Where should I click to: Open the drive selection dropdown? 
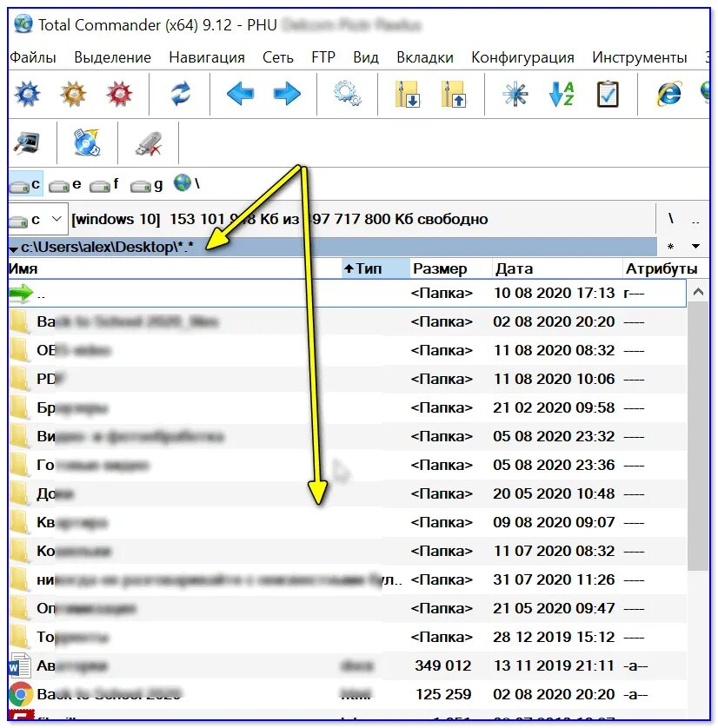(x=38, y=219)
